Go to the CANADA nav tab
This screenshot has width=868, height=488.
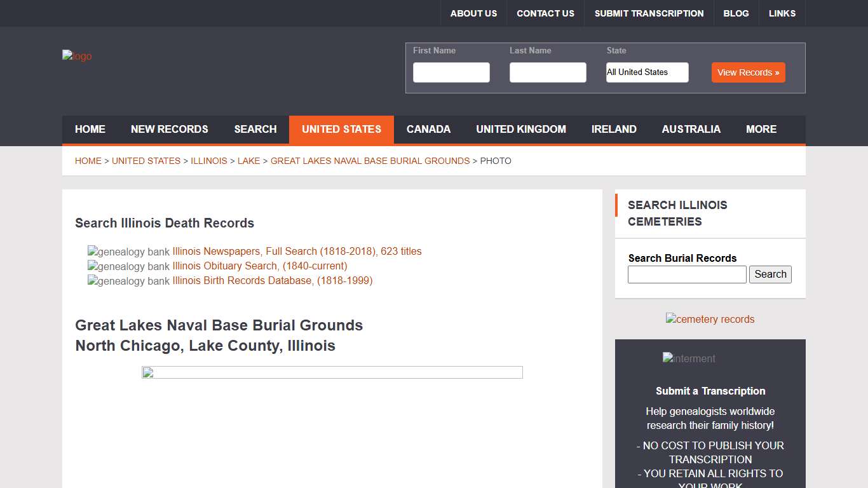click(x=428, y=130)
